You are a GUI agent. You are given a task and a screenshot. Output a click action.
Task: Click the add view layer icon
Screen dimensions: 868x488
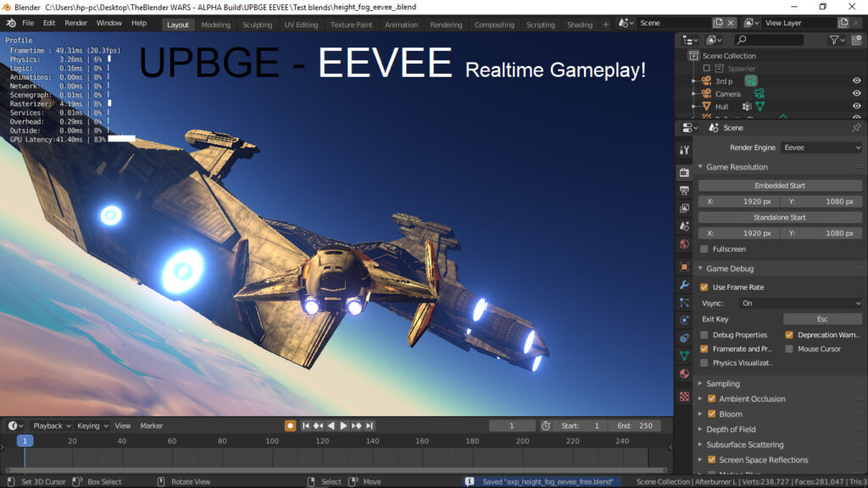[843, 23]
